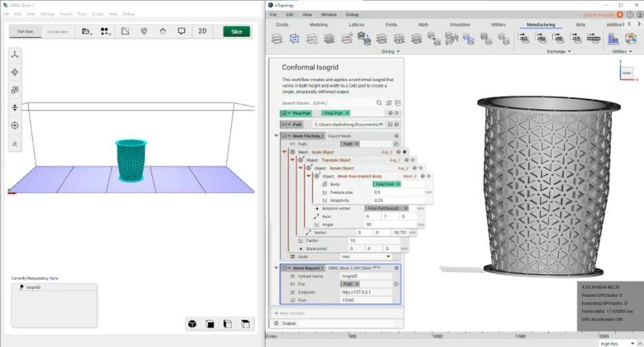Click the add shapes icon in Slicer toolbar
The image size is (644, 347).
tap(105, 31)
